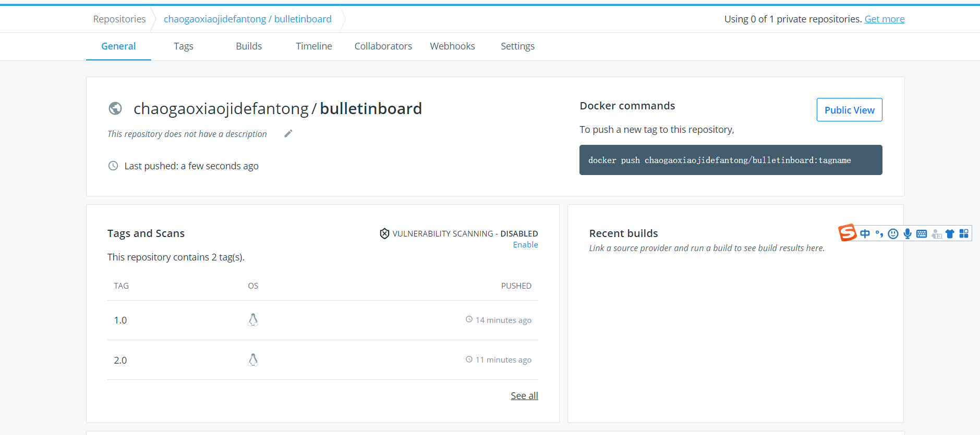
Task: Click the microphone voice input icon
Action: click(908, 233)
